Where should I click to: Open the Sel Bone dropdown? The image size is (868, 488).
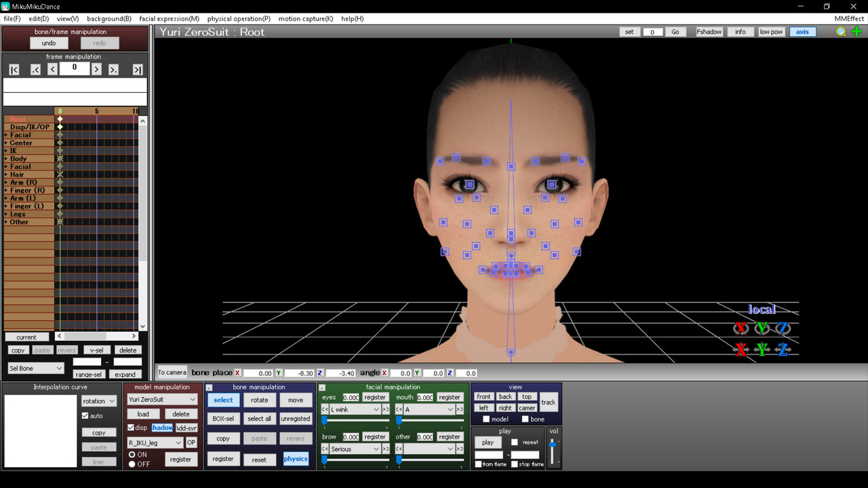point(36,368)
